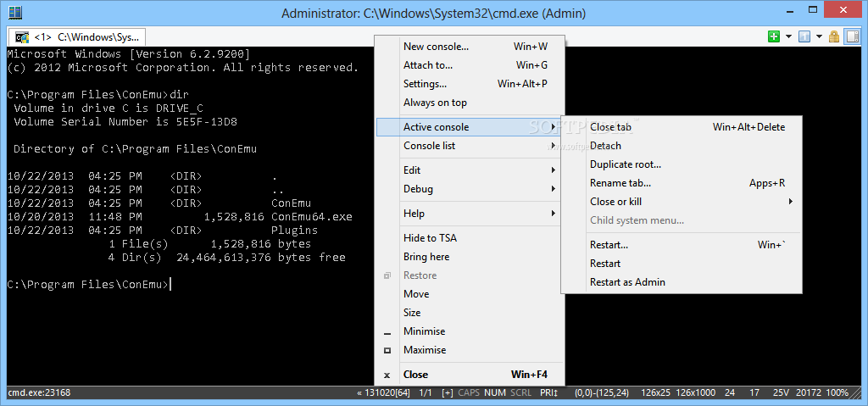Click the active console number 1 icon
Viewport: 868px width, 406px height.
(804, 37)
